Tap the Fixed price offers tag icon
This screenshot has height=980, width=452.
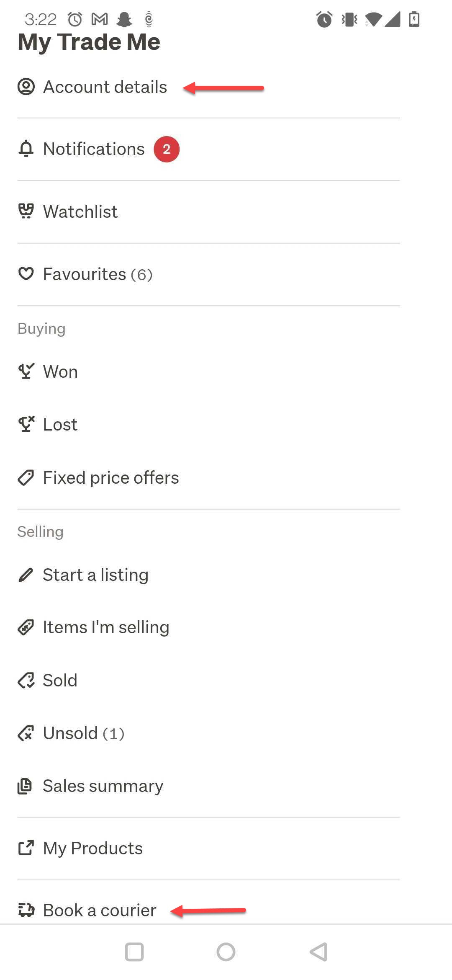(26, 477)
